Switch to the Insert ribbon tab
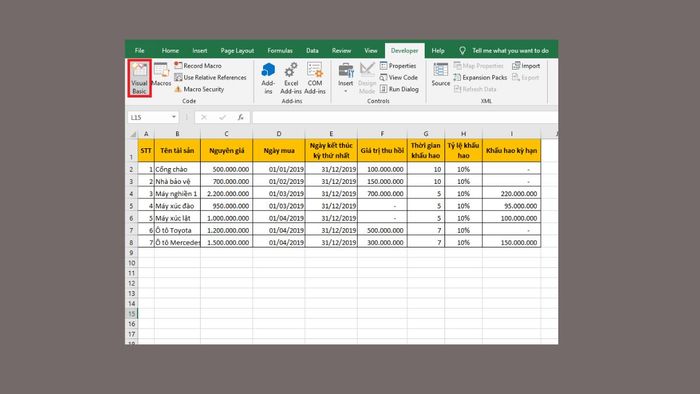700x394 pixels. coord(200,50)
